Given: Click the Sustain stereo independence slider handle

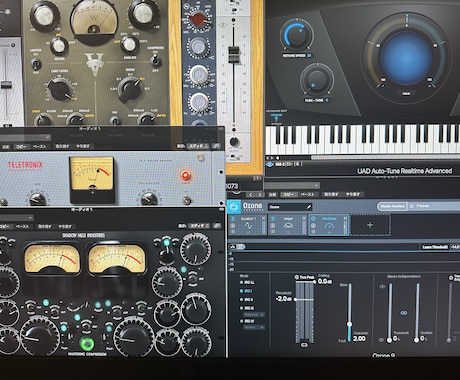Looking at the screenshot, I should point(416,340).
